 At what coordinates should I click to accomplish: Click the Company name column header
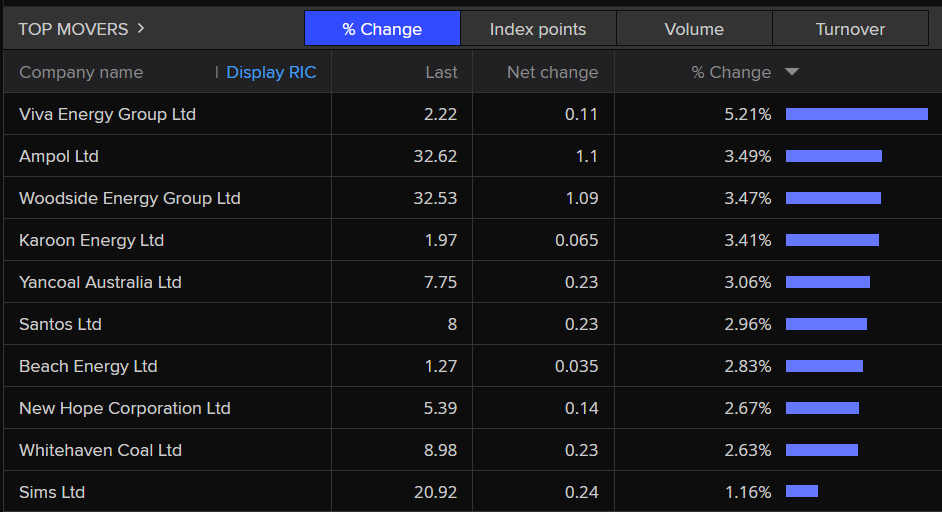click(81, 72)
